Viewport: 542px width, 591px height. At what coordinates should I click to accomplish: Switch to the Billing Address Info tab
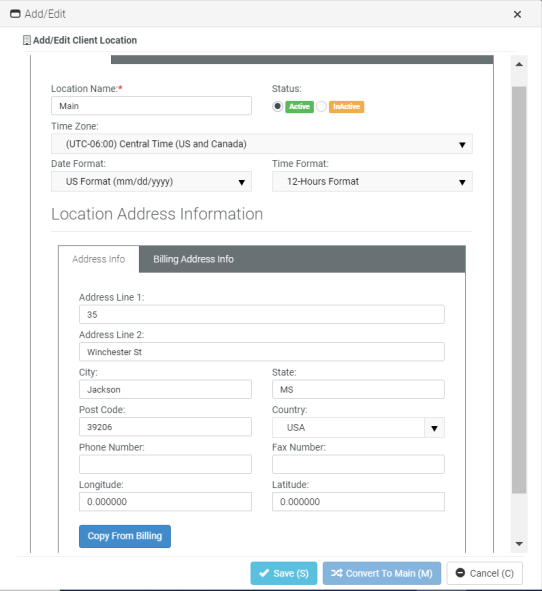[193, 259]
